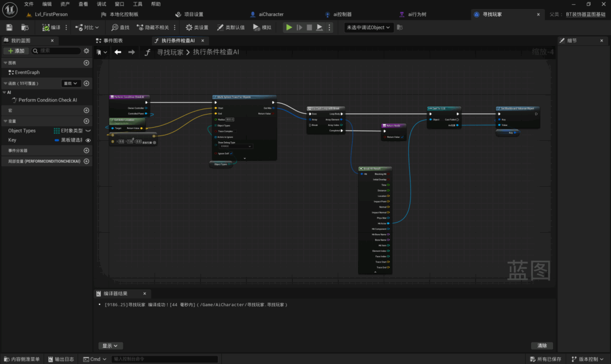This screenshot has height=364, width=611.
Task: Open hide-unrelated options three-dot menu
Action: (x=175, y=27)
